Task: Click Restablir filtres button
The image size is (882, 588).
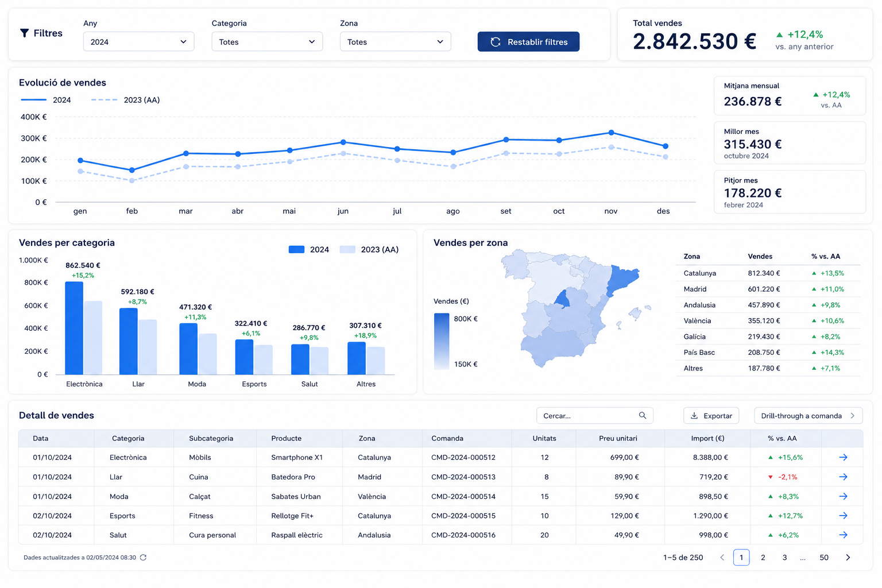Action: click(528, 42)
